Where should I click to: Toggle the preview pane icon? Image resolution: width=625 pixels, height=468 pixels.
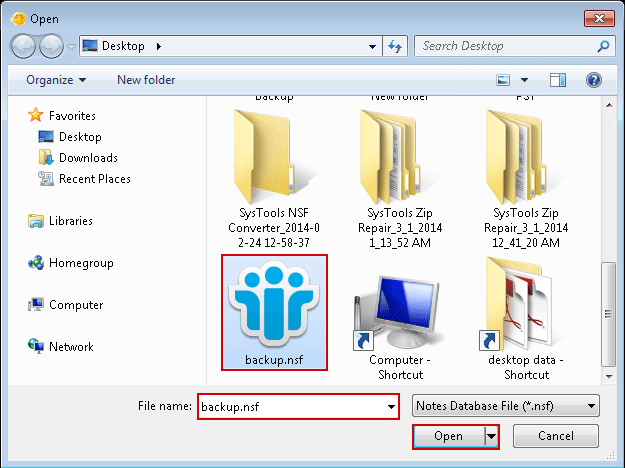(x=558, y=80)
